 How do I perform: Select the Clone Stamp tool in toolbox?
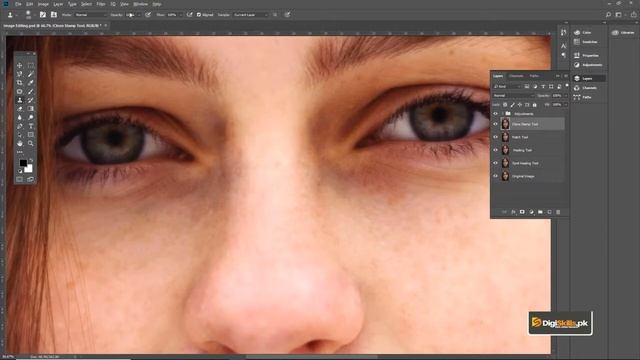click(x=20, y=100)
